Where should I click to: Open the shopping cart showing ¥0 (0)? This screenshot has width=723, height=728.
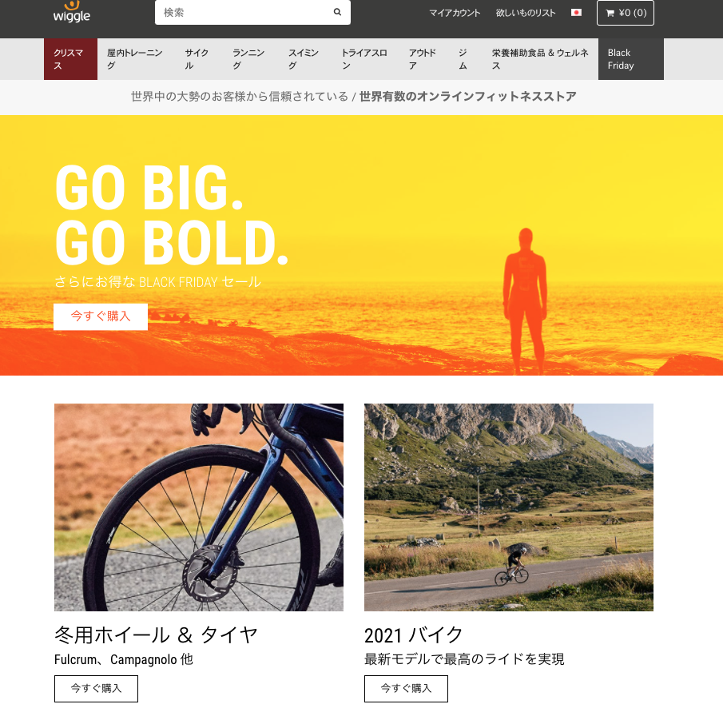click(x=625, y=13)
